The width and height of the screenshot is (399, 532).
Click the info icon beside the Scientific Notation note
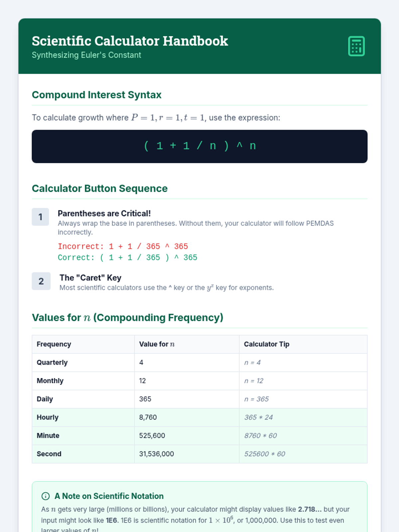[x=46, y=496]
